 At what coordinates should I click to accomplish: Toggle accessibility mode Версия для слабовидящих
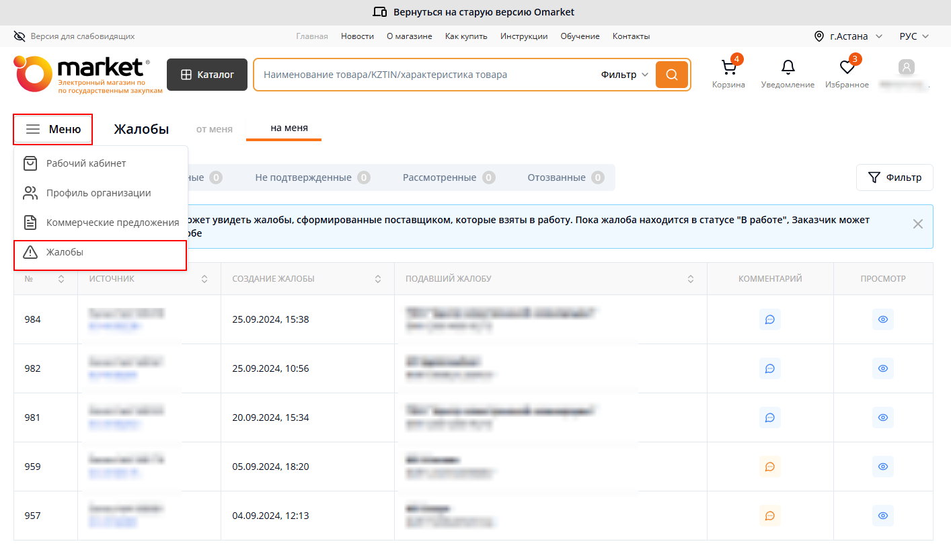click(x=74, y=36)
